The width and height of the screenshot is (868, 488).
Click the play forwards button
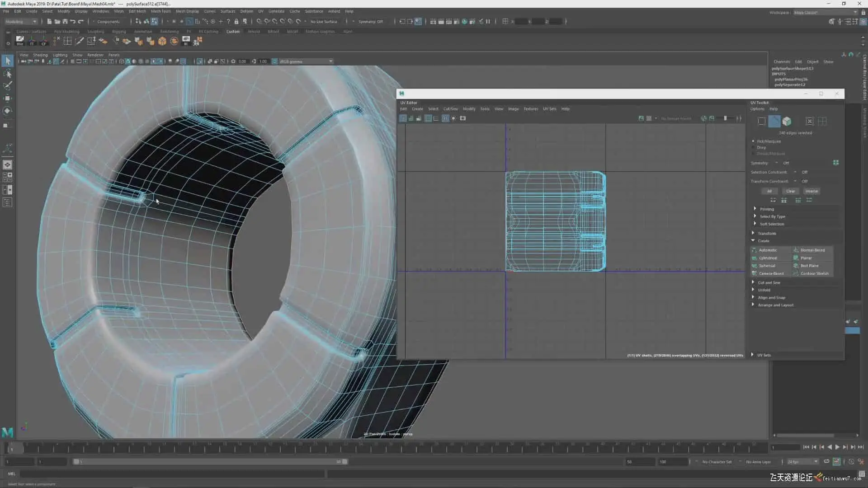(837, 447)
